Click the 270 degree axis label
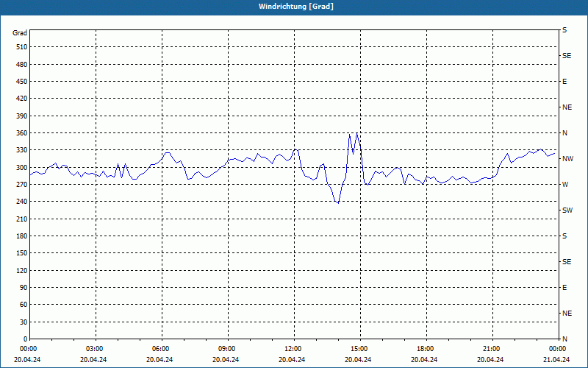The height and width of the screenshot is (368, 588). click(x=22, y=185)
